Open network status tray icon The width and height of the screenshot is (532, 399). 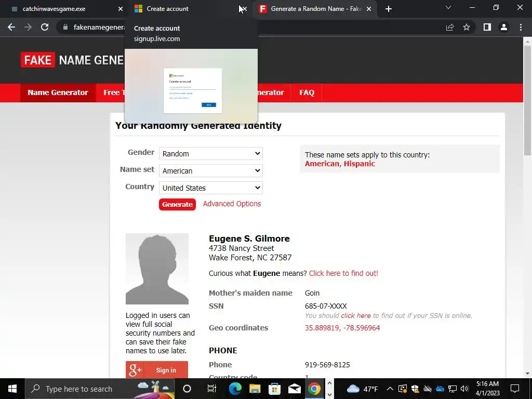point(453,389)
